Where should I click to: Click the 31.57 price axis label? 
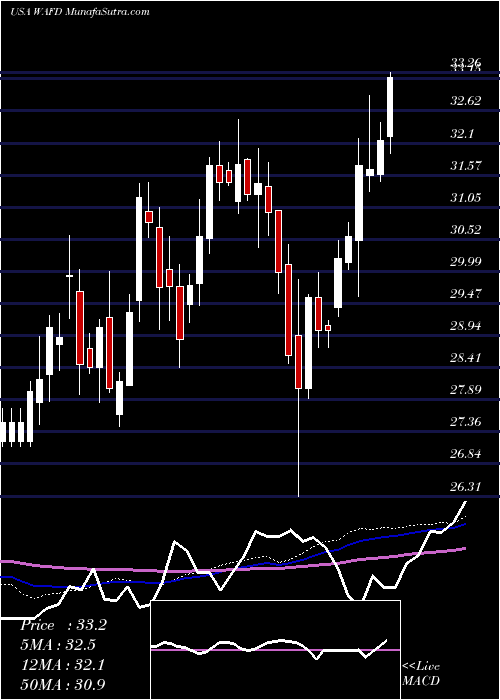coord(466,165)
